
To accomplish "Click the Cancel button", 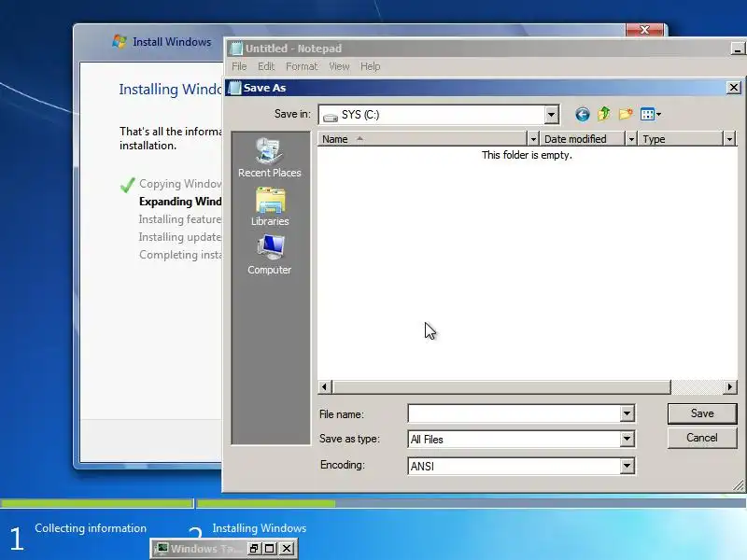I will (702, 438).
